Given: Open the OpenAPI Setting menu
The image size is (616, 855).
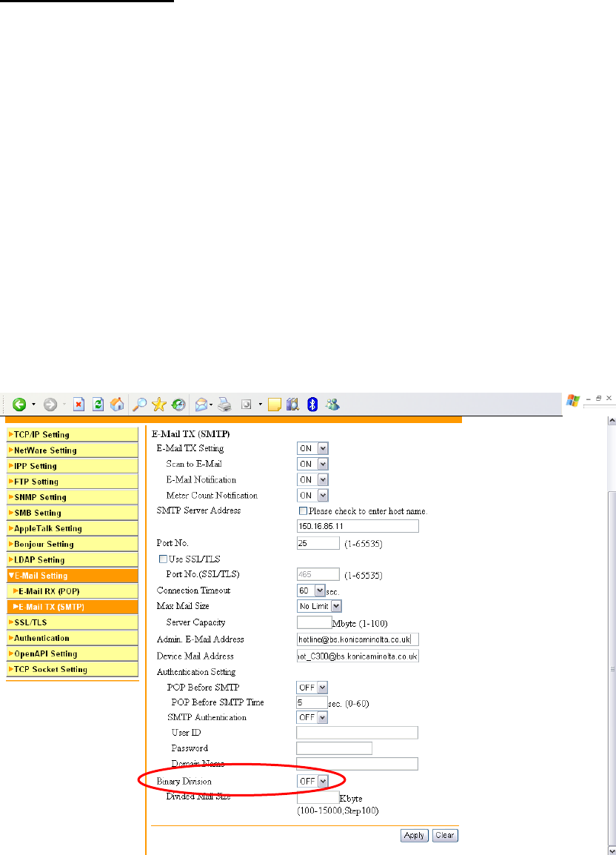Looking at the screenshot, I should pos(72,653).
